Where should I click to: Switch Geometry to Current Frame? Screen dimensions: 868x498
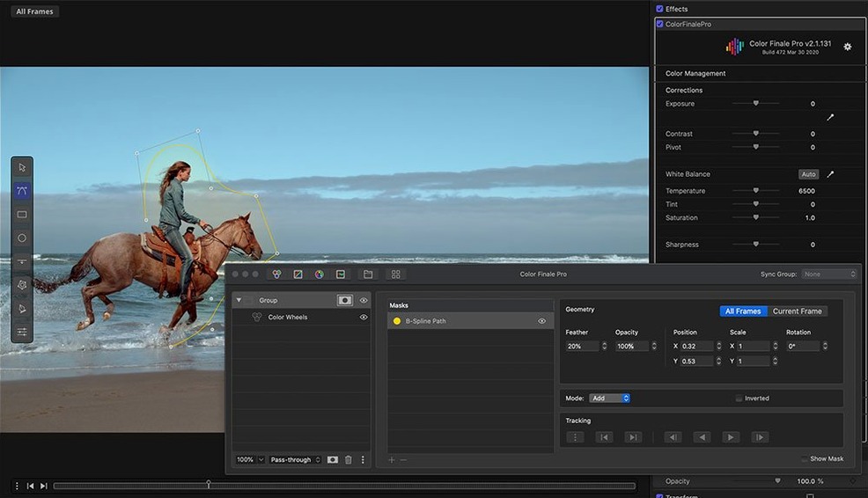pyautogui.click(x=798, y=311)
